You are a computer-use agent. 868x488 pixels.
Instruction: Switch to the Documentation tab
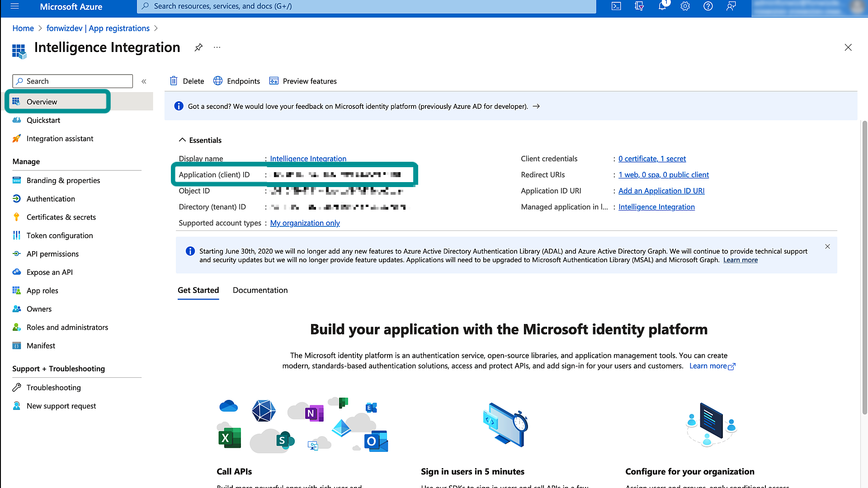tap(260, 290)
